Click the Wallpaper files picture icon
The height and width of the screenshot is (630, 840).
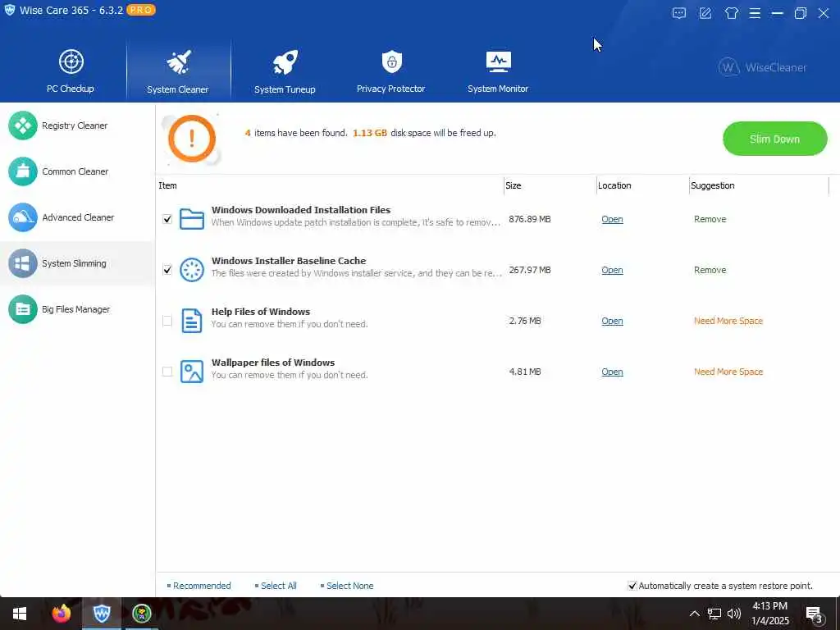click(192, 372)
